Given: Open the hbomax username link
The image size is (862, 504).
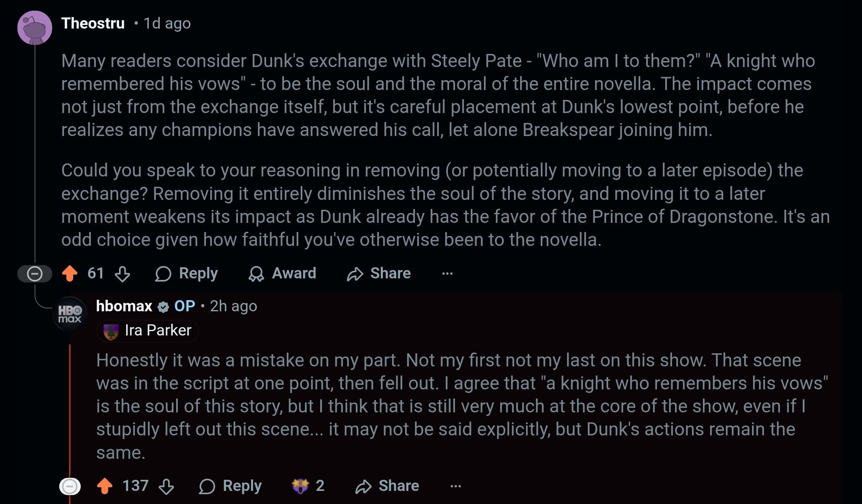Looking at the screenshot, I should tap(124, 306).
